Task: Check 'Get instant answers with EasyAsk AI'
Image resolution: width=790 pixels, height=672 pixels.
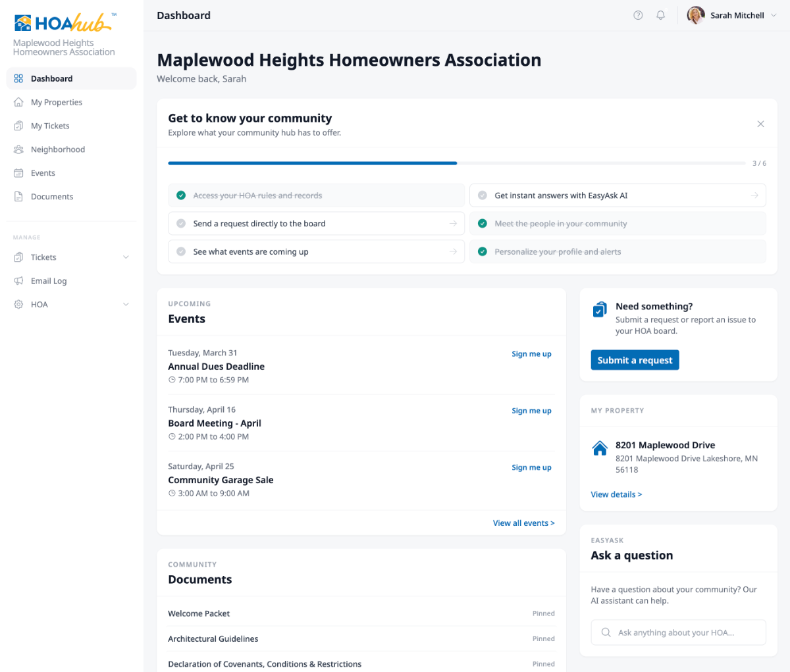Action: point(483,195)
